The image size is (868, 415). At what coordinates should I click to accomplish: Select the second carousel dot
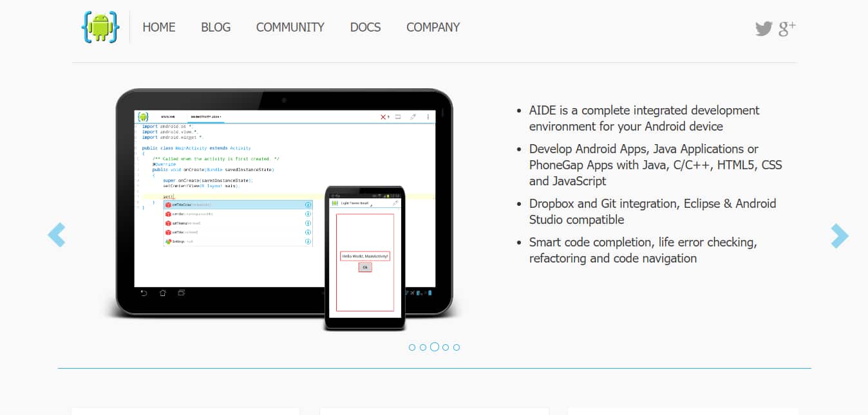coord(423,347)
